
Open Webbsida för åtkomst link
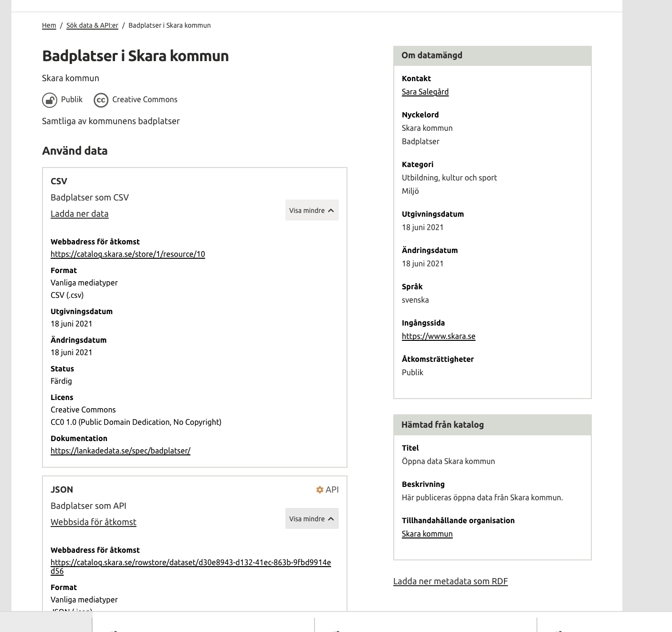point(94,522)
